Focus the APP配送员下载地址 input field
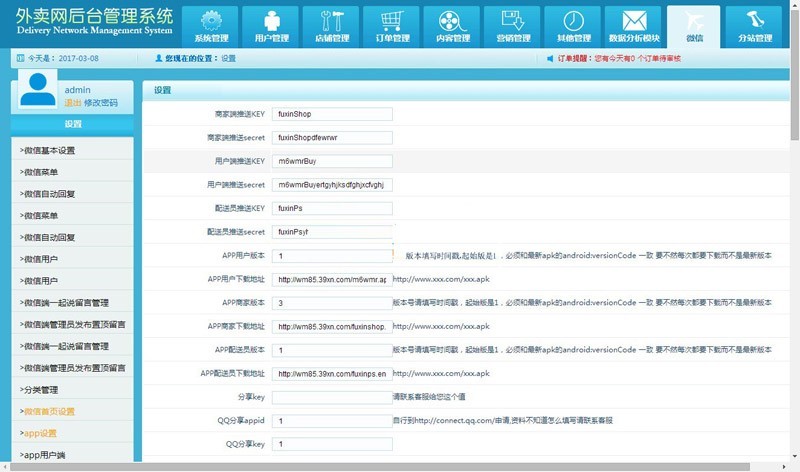Screen dimensions: 800x472 pos(332,374)
